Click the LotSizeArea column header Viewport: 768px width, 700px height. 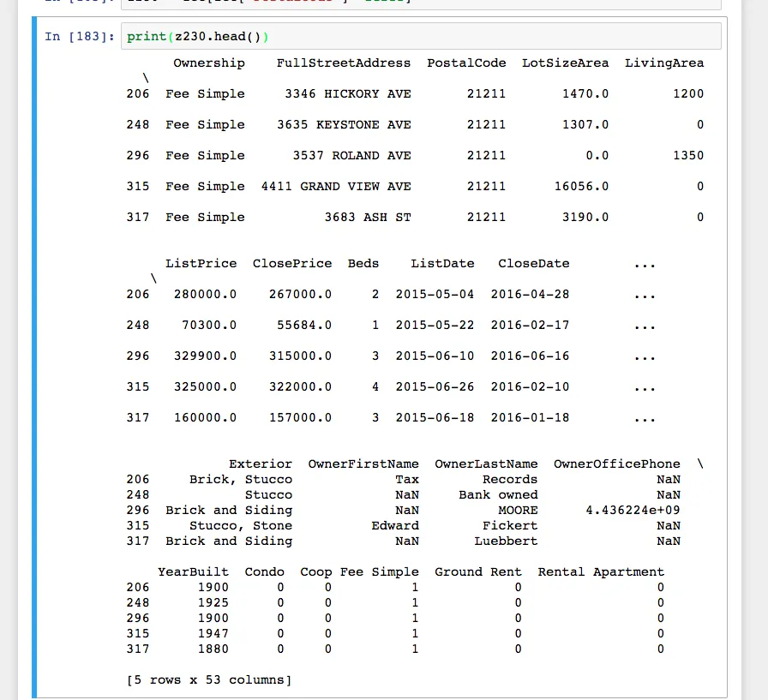pyautogui.click(x=565, y=63)
